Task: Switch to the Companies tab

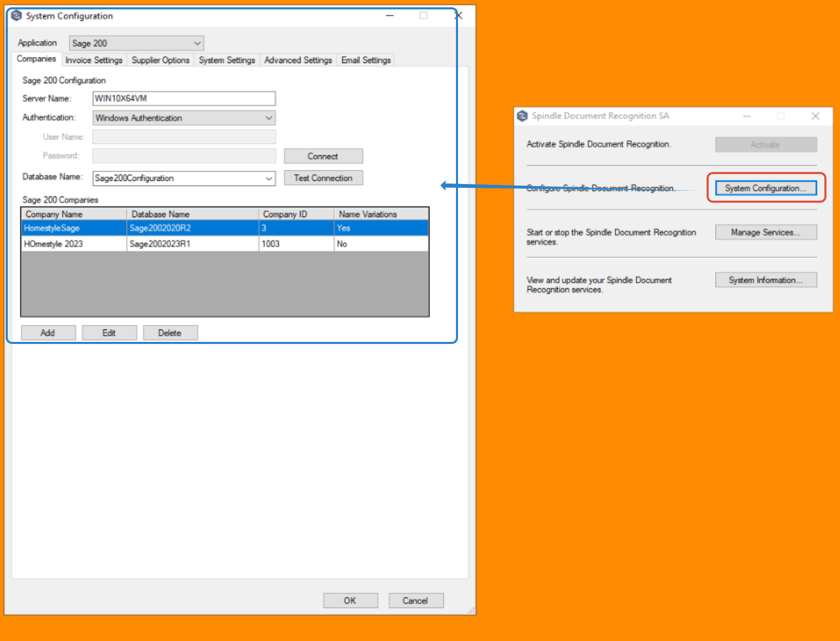Action: click(36, 59)
